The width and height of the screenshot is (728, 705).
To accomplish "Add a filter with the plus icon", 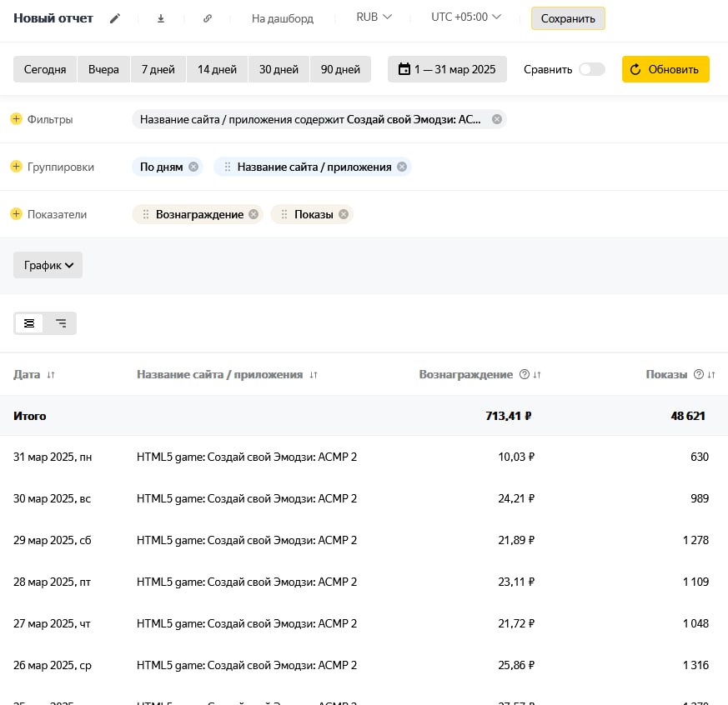I will [16, 119].
